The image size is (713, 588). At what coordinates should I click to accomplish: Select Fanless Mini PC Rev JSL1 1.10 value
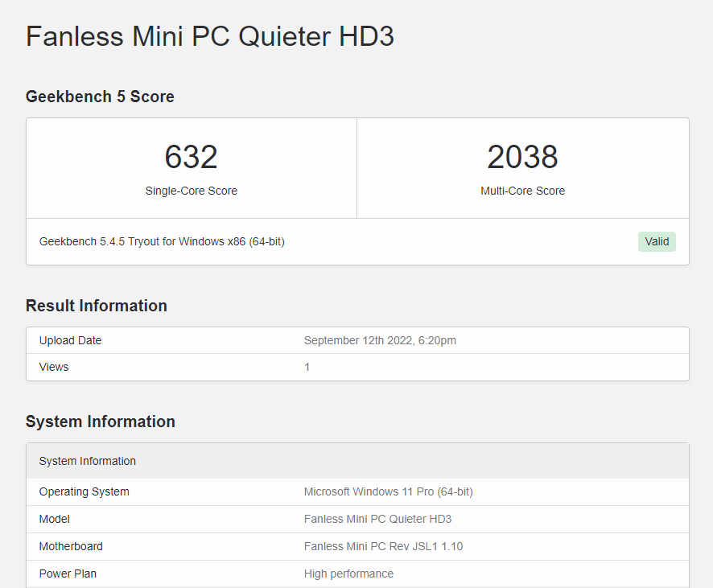pos(383,546)
